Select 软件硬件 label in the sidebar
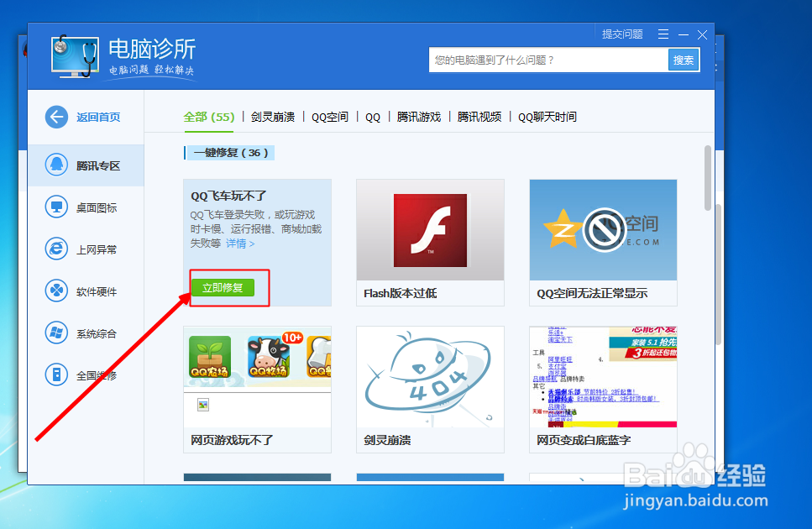 97,291
